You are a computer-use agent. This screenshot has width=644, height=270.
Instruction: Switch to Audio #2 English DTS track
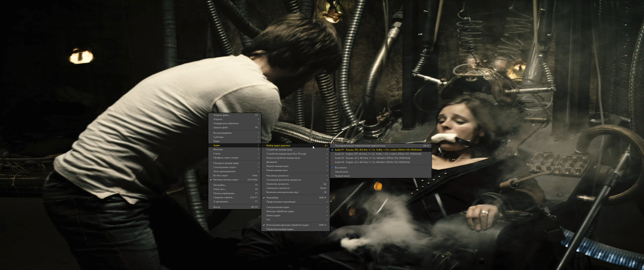coord(380,154)
